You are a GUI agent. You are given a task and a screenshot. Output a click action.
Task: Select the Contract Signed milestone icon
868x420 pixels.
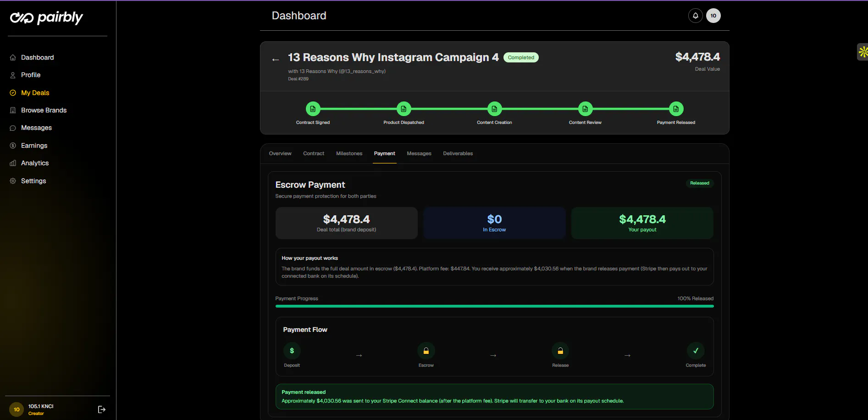[x=313, y=109]
